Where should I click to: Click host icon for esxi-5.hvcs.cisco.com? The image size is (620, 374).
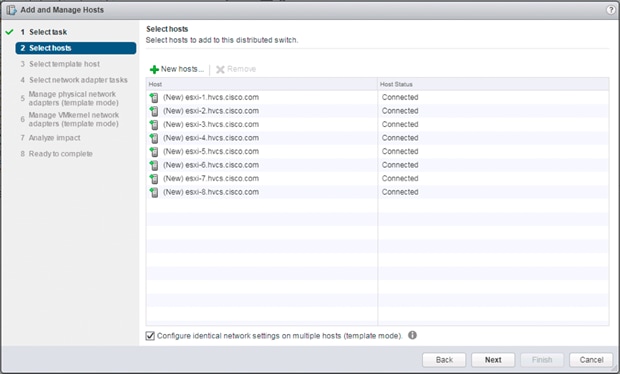click(154, 151)
